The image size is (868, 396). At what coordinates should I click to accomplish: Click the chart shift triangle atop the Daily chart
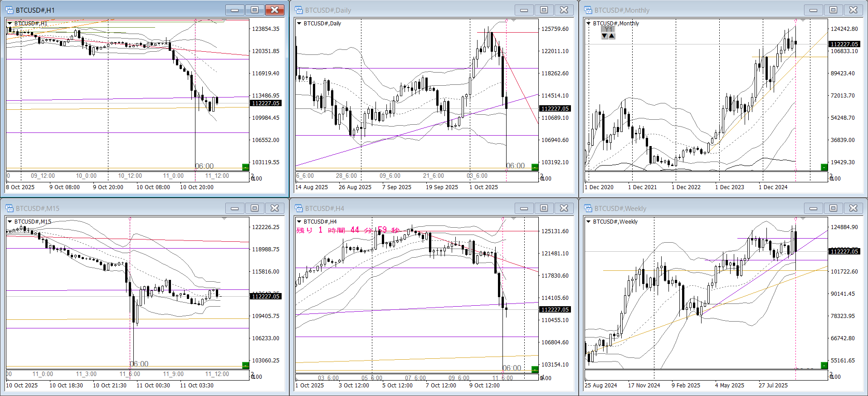click(513, 20)
